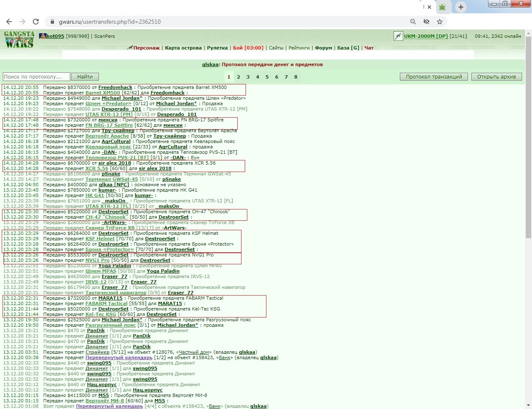Open the Сайты menu item
This screenshot has height=409, width=532.
276,48
